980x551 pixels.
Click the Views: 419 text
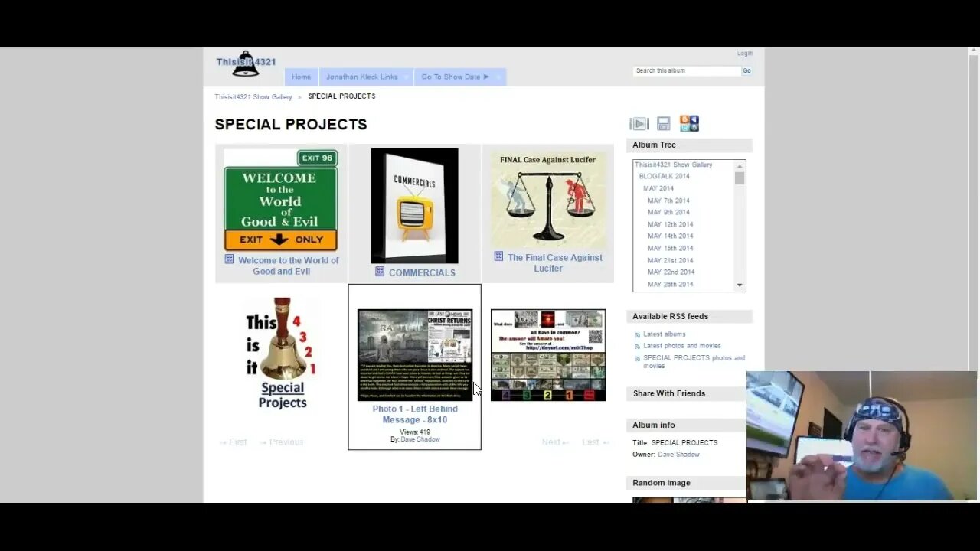pos(415,432)
